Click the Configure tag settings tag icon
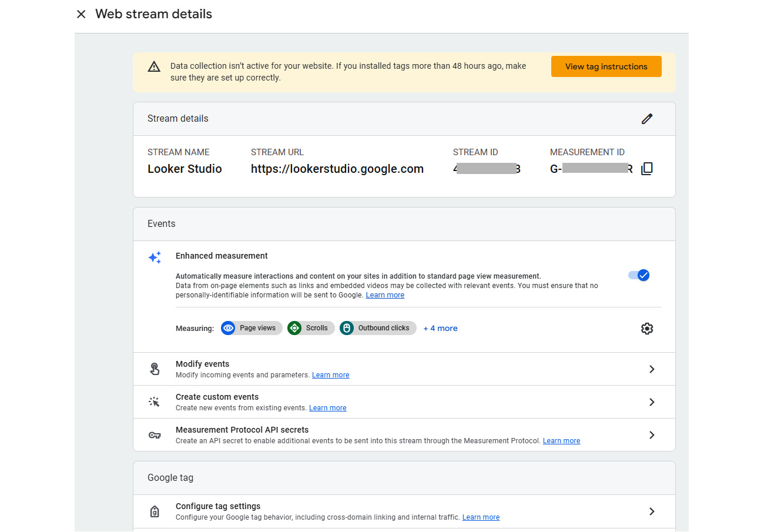This screenshot has width=764, height=532. click(155, 511)
